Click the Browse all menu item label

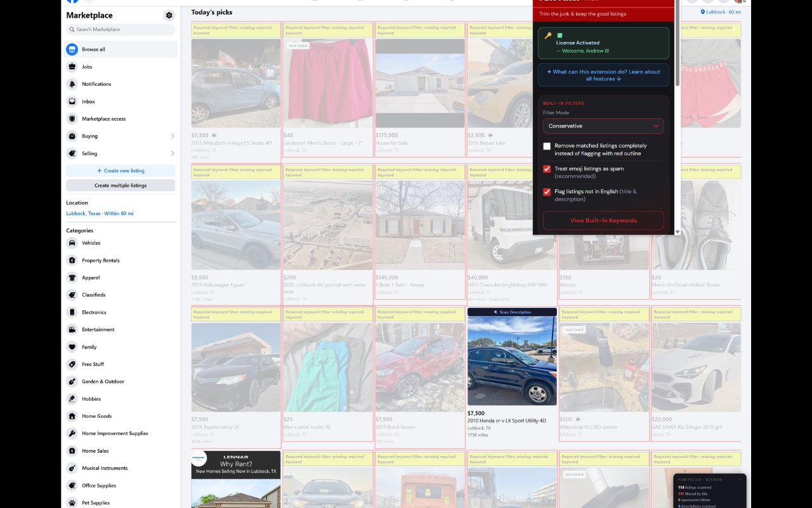(x=93, y=50)
